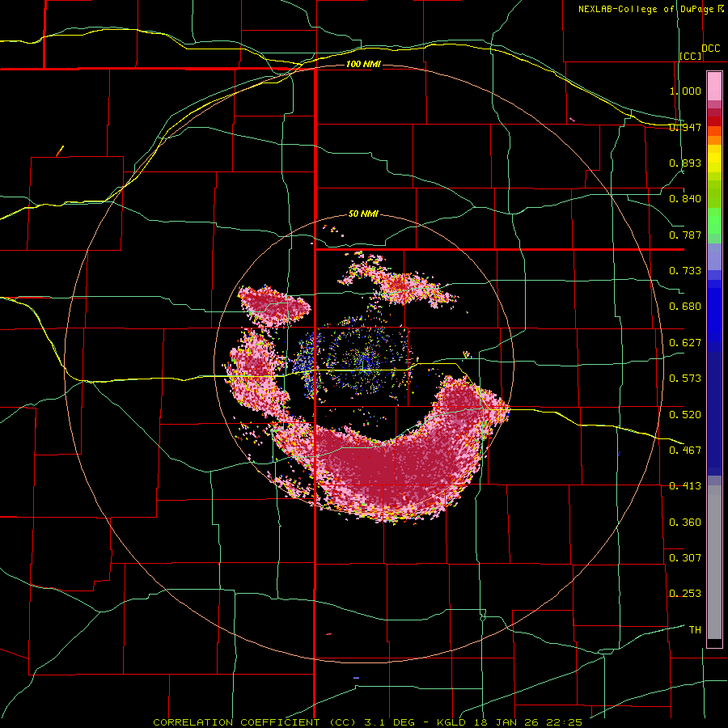The height and width of the screenshot is (728, 728).
Task: Click the DCC product label
Action: pos(711,49)
